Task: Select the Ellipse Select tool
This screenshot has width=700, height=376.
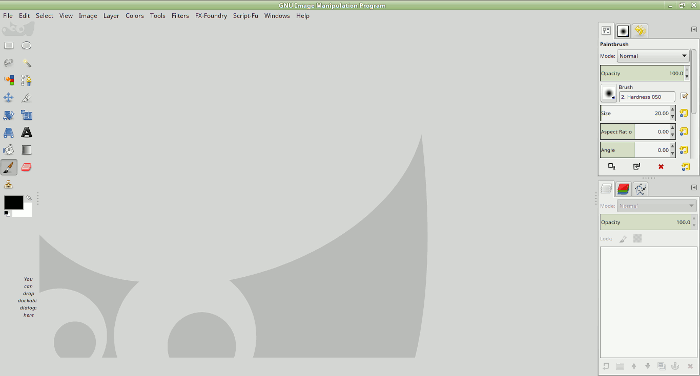Action: point(26,46)
